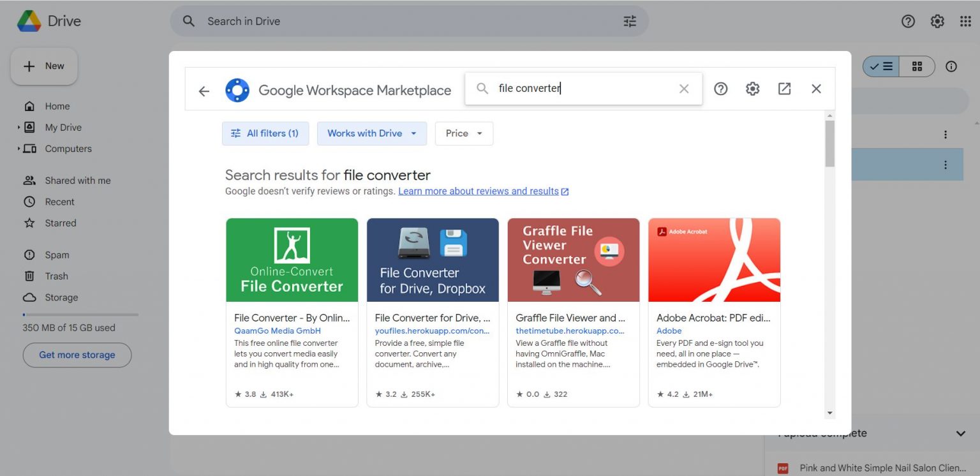Click the New button

tap(44, 66)
